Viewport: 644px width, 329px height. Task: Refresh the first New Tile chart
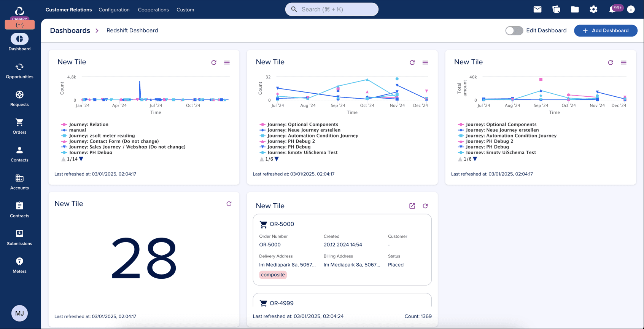click(214, 62)
